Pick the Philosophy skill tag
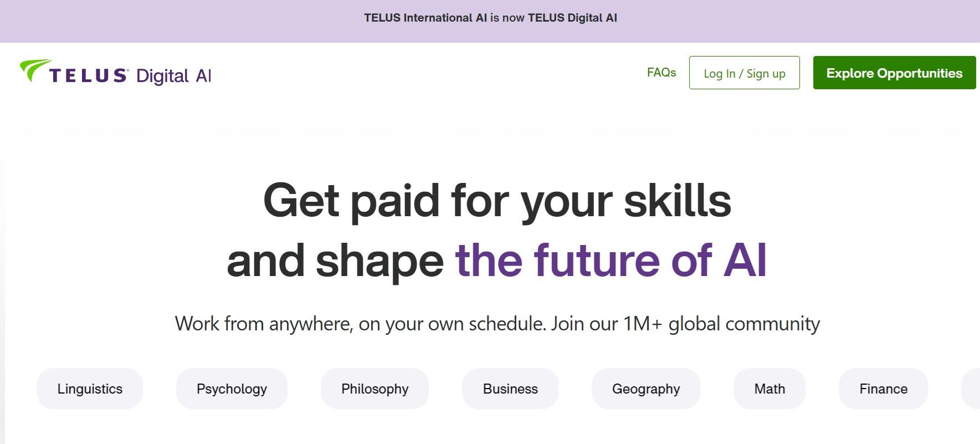 pos(374,389)
